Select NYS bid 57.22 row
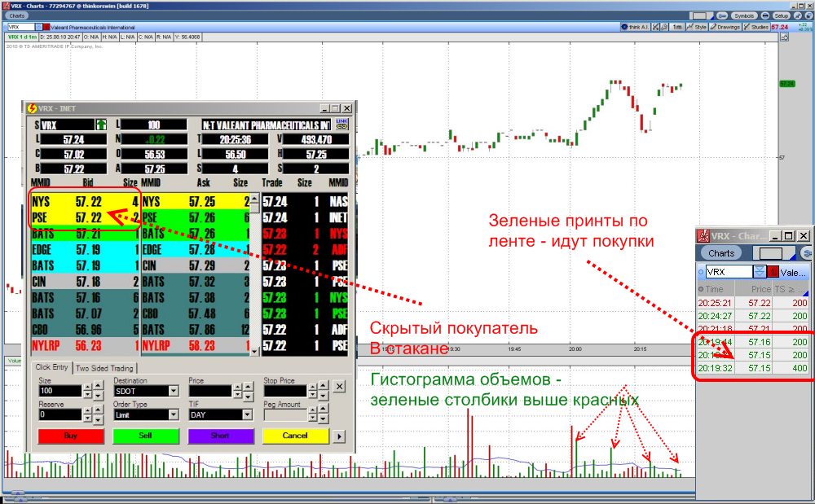This screenshot has width=815, height=504. pos(85,201)
